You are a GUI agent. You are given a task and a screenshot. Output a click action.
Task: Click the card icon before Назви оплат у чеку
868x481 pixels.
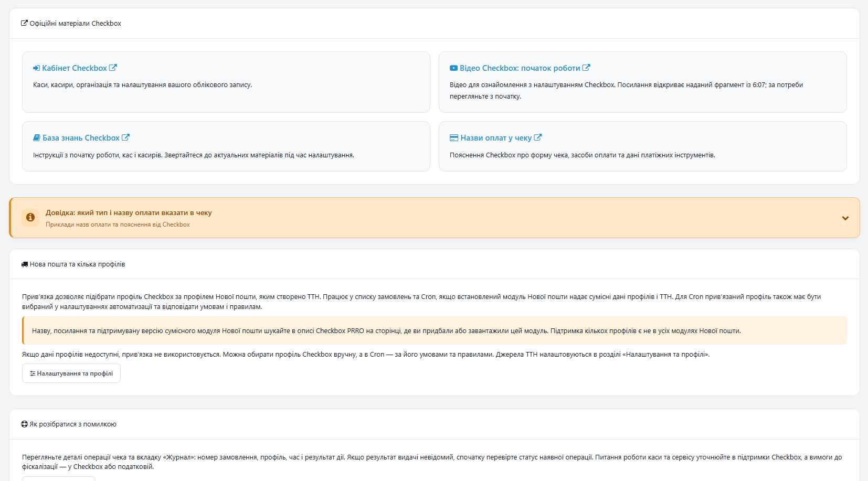click(454, 138)
